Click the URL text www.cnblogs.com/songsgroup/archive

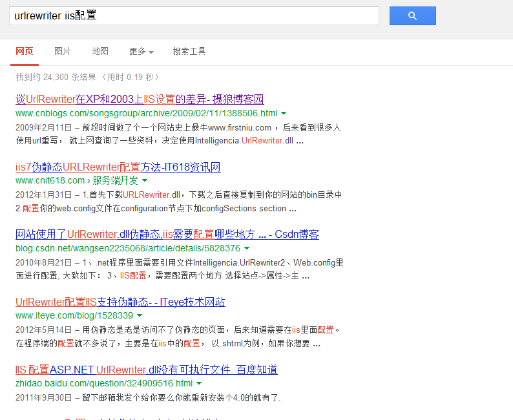[x=146, y=113]
